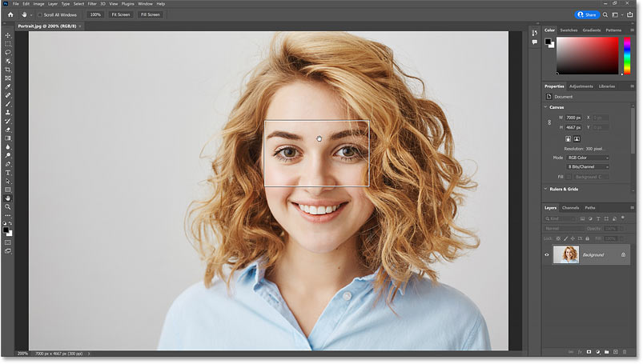This screenshot has height=364, width=643.
Task: Select the Zoom tool in toolbar
Action: (8, 207)
